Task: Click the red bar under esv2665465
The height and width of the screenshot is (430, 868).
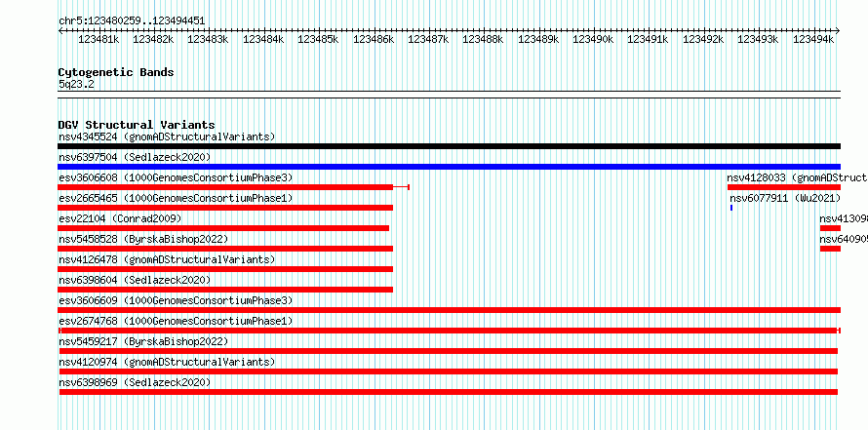Action: [x=225, y=208]
